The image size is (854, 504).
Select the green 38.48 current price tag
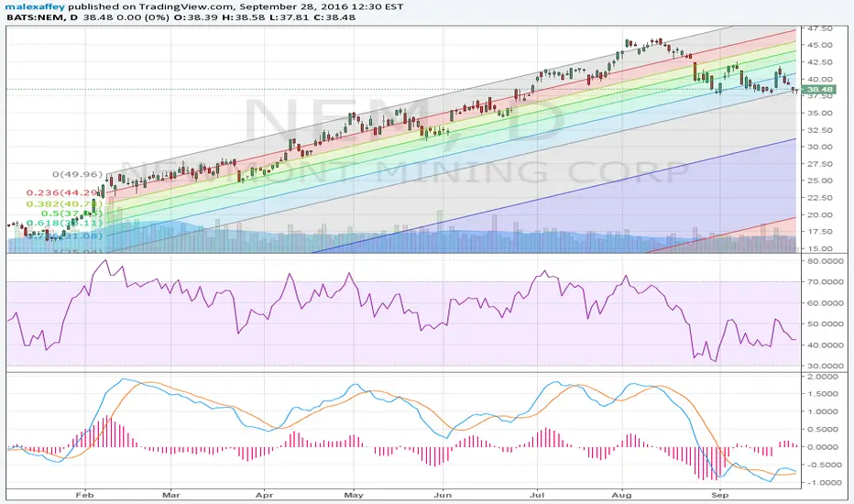pos(819,90)
